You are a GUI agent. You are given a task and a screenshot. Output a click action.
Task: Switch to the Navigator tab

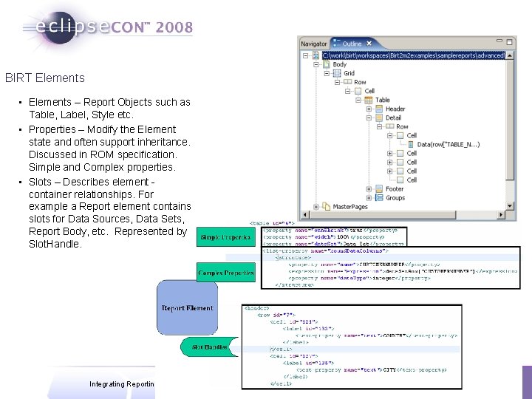tap(313, 44)
